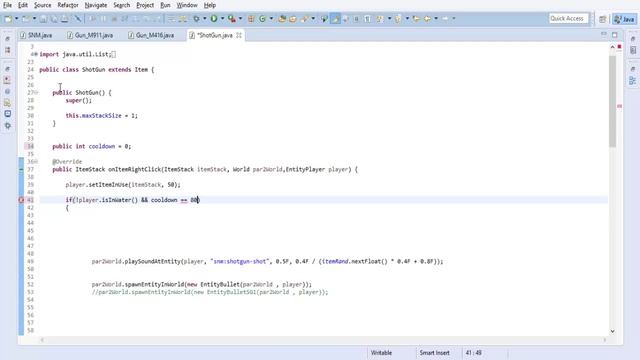Click the Back navigation arrow
Image resolution: width=640 pixels, height=360 pixels.
427,19
